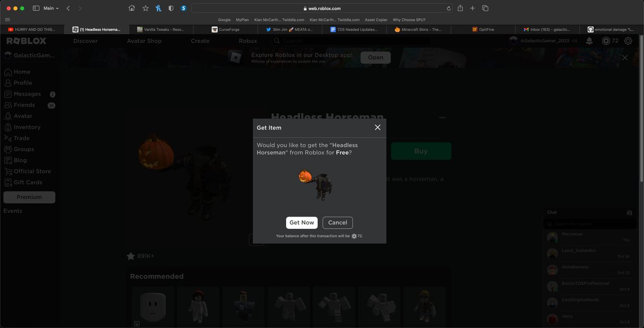Show the tab overview icon
Screen dimensions: 644x328
485,8
